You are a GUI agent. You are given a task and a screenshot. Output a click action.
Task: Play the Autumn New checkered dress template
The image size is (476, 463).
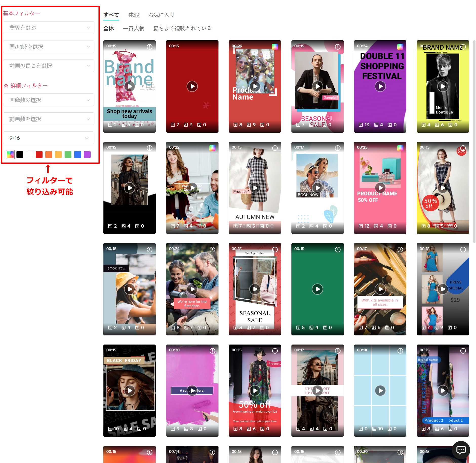tap(255, 188)
